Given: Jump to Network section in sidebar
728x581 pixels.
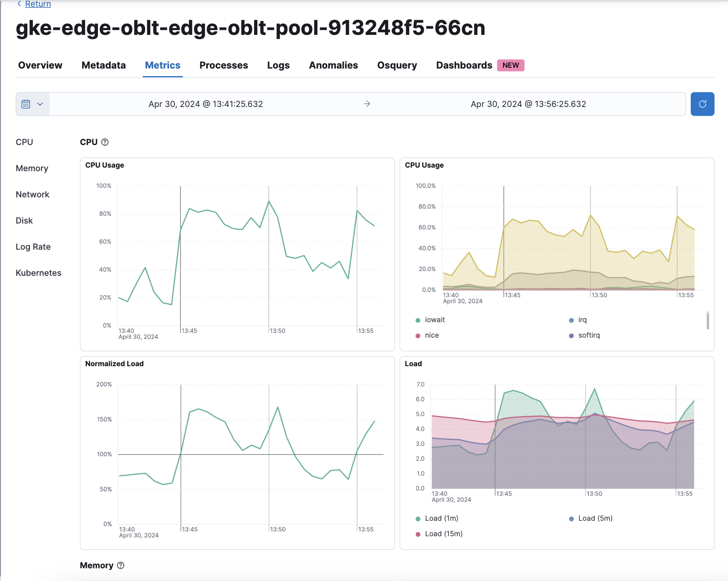Looking at the screenshot, I should coord(33,195).
